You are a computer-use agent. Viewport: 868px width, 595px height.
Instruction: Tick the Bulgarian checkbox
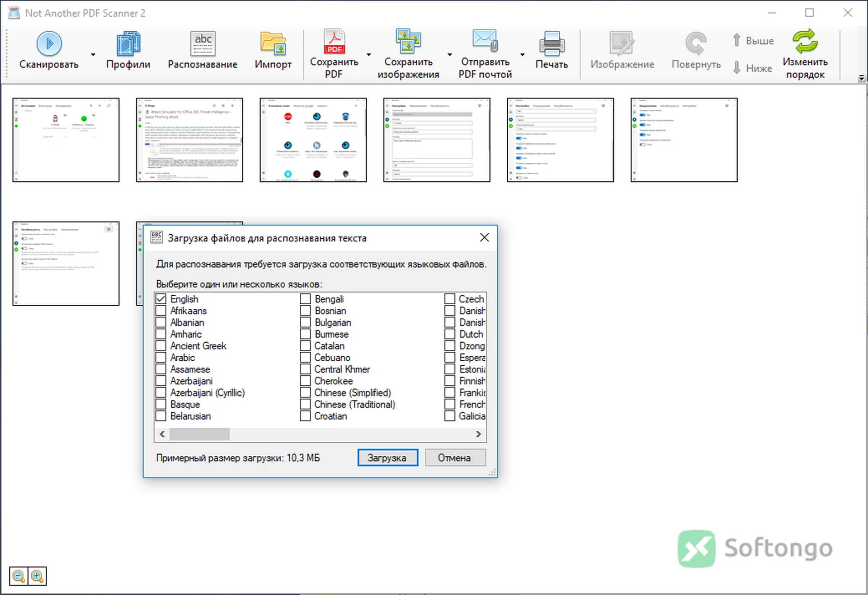click(305, 322)
